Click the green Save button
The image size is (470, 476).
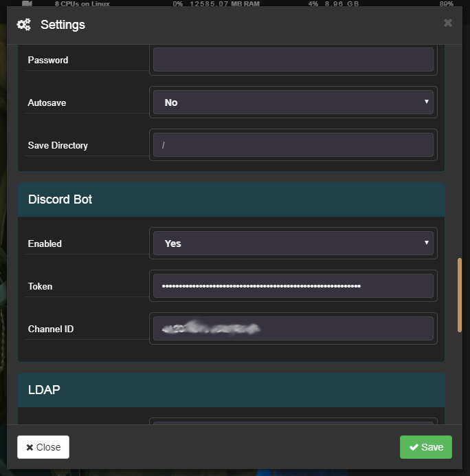426,447
